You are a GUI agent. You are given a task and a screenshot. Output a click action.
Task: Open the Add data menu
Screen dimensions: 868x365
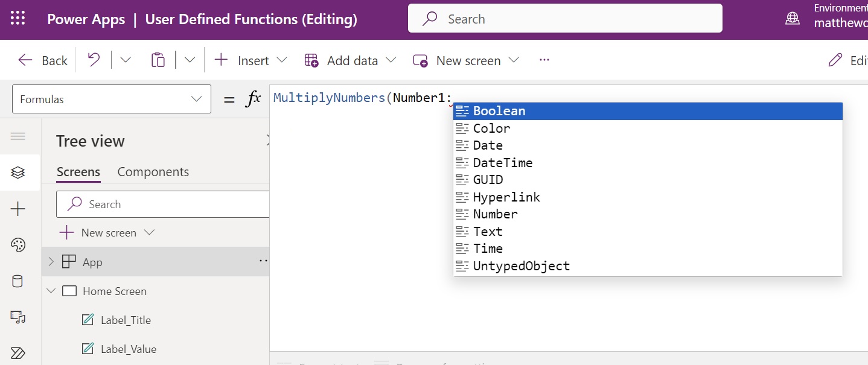[349, 60]
